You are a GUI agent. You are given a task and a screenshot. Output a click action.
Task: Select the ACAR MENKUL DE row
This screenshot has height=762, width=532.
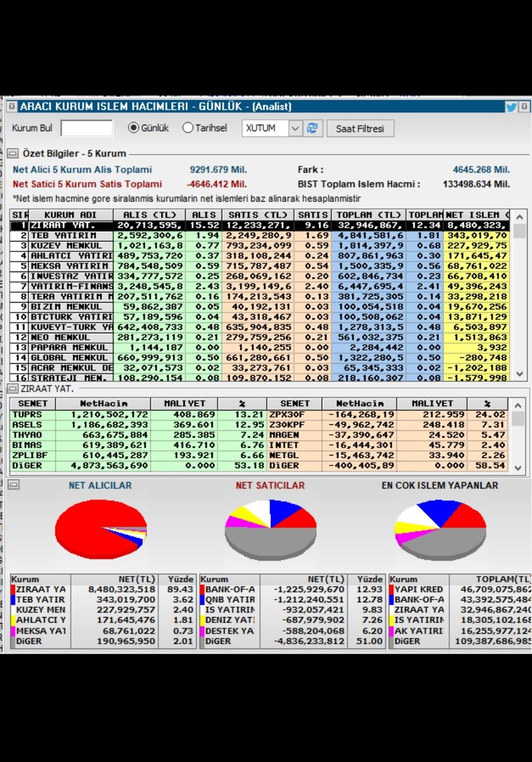click(x=260, y=368)
